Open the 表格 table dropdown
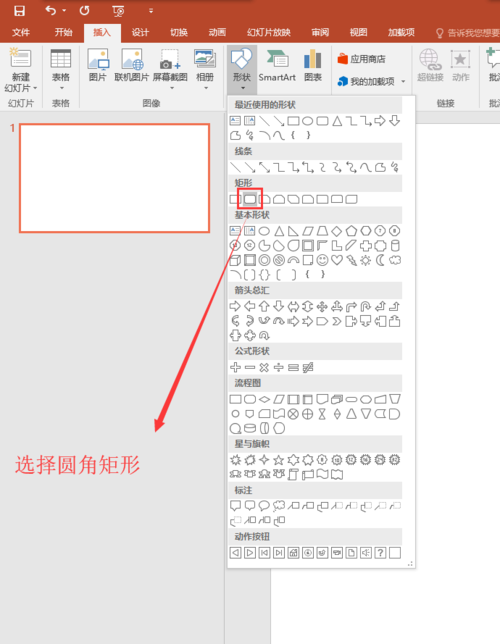 coord(61,70)
